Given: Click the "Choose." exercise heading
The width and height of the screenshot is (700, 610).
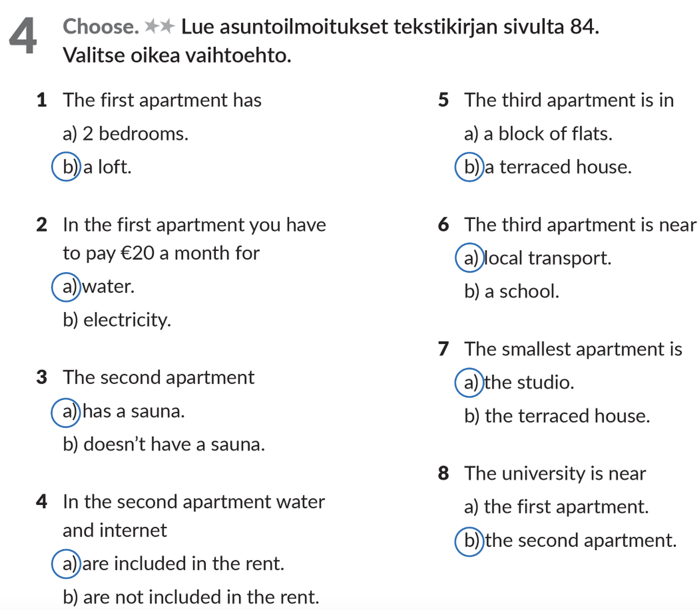Looking at the screenshot, I should [x=101, y=27].
